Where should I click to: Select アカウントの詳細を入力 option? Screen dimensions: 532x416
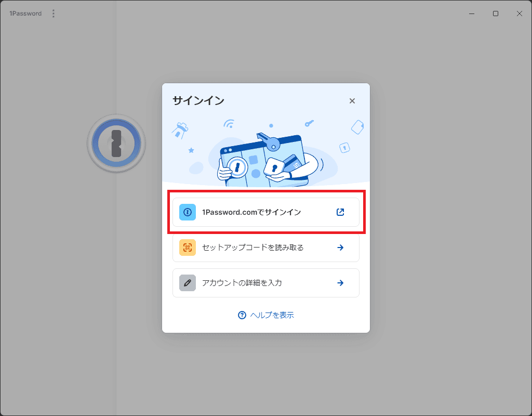coord(265,283)
